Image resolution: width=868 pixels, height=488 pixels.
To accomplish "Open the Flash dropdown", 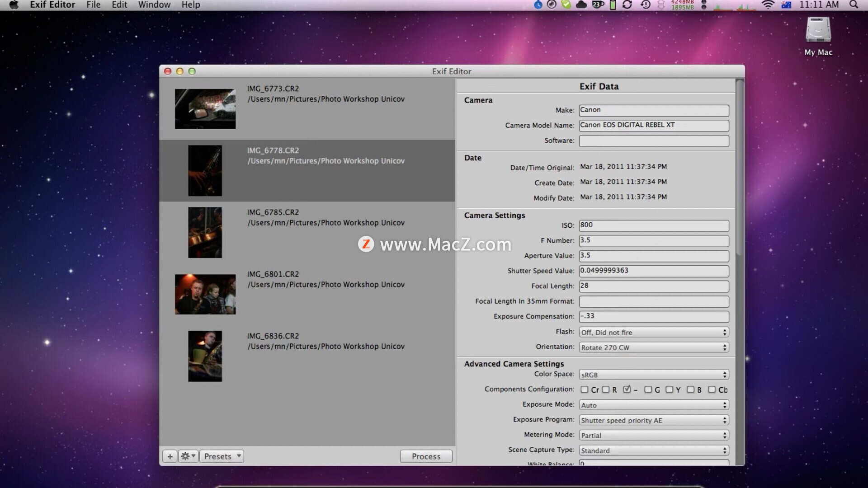I will 654,333.
